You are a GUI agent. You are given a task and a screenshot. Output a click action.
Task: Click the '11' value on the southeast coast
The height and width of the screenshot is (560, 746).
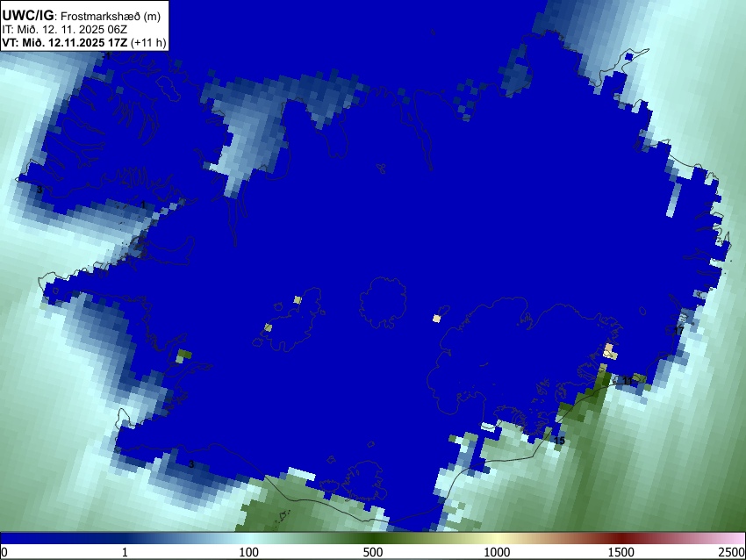tap(628, 381)
